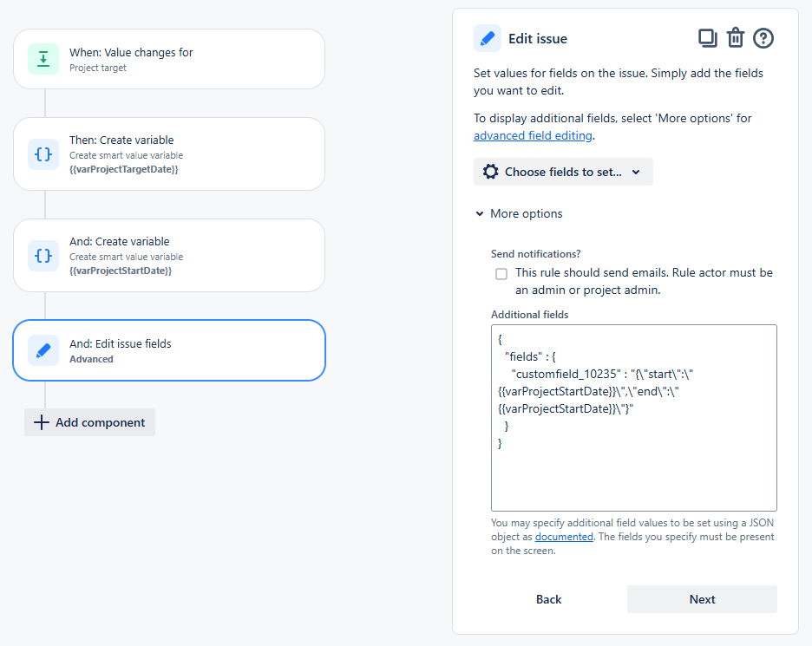Click the blue pencil icon beside Edit issue title
Viewport: 812px width, 646px height.
click(x=488, y=38)
